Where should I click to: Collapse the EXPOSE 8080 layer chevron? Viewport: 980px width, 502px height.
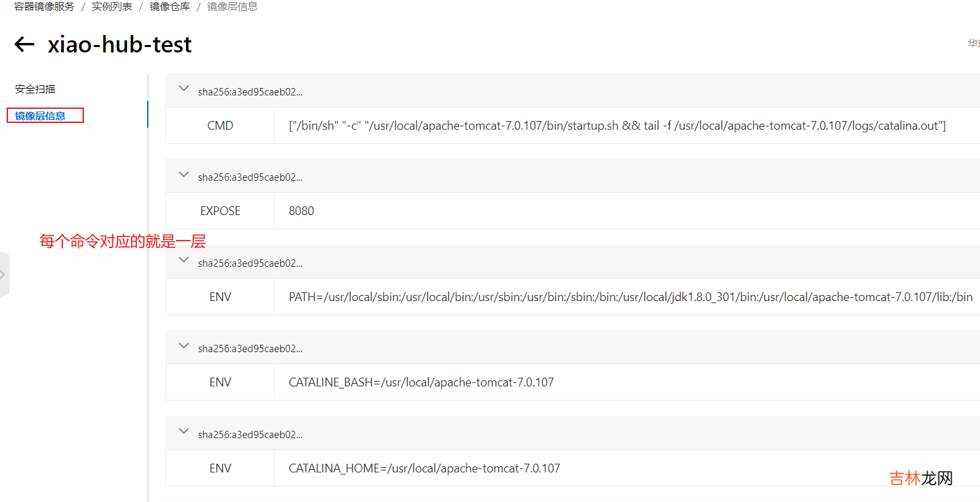click(x=183, y=175)
